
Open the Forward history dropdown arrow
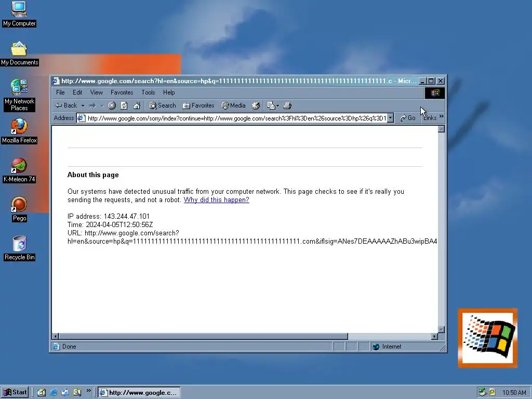click(102, 105)
